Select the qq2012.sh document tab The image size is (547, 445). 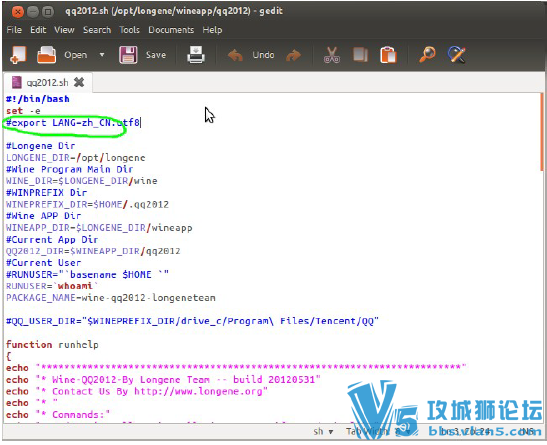[x=47, y=82]
